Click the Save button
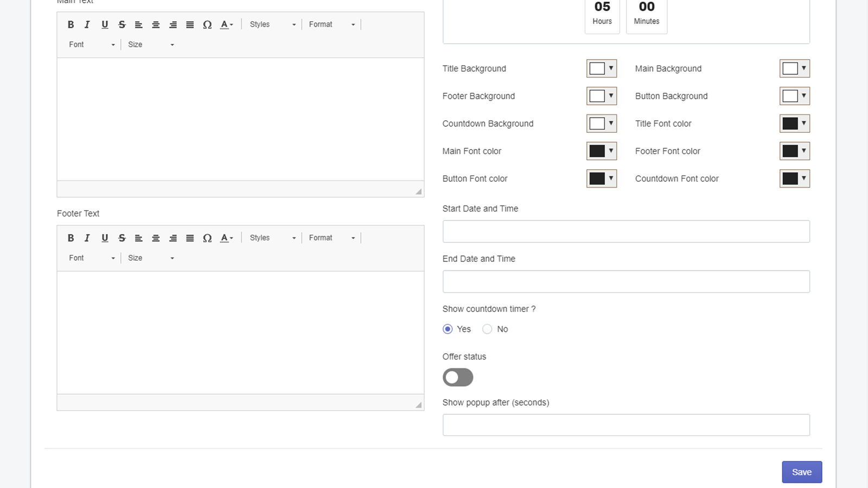 click(x=801, y=472)
